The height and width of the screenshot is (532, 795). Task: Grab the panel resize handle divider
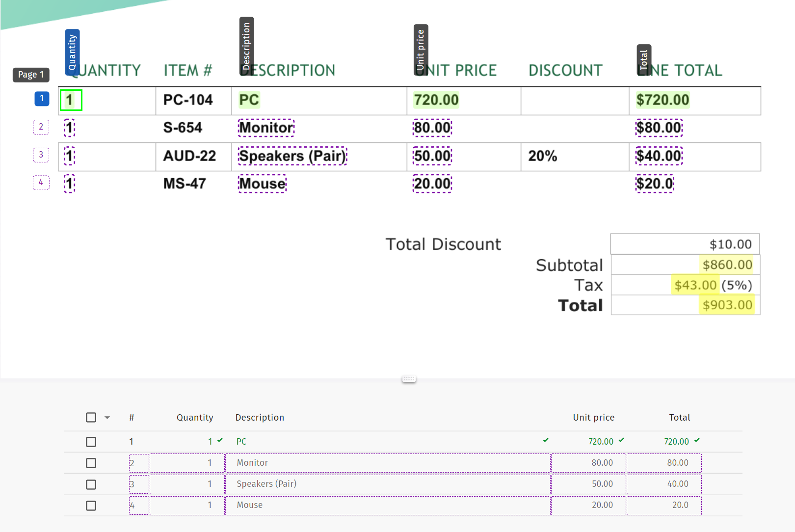[x=409, y=379]
